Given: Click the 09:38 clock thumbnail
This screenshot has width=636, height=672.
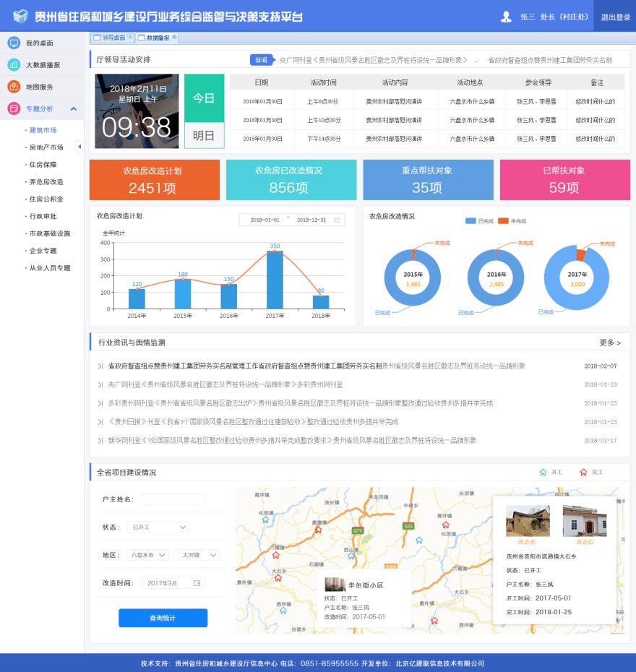Looking at the screenshot, I should click(137, 111).
